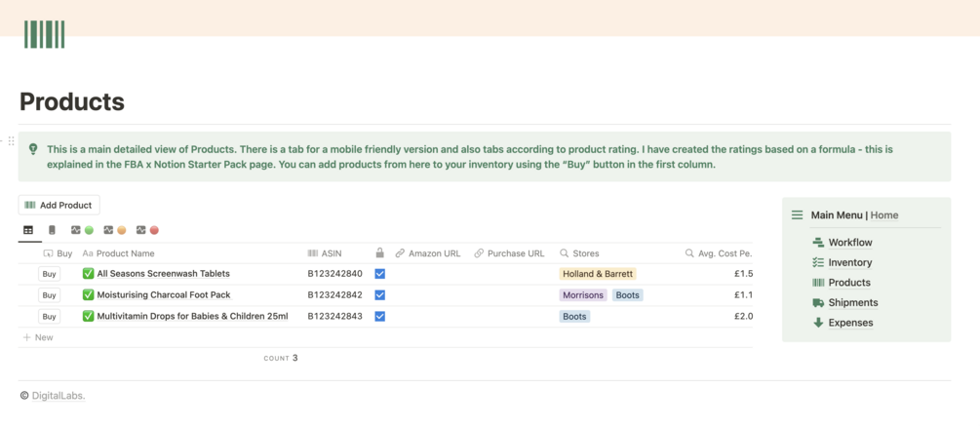
Task: Open the red rating view tab
Action: (x=147, y=230)
